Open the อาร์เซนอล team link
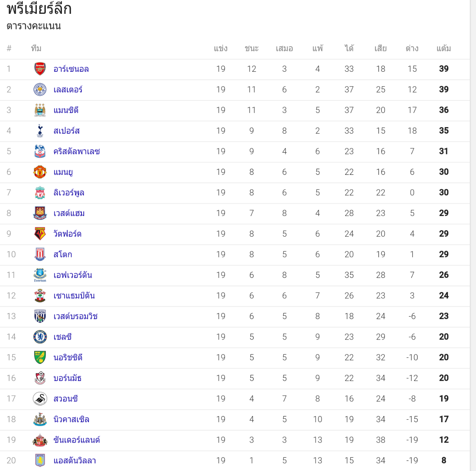The width and height of the screenshot is (476, 471). pyautogui.click(x=71, y=69)
